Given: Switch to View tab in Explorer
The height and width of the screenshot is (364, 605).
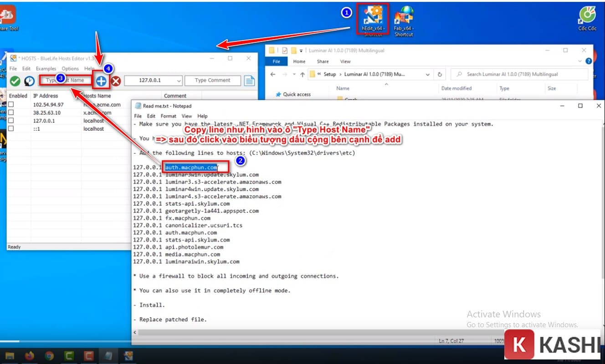Looking at the screenshot, I should point(345,61).
